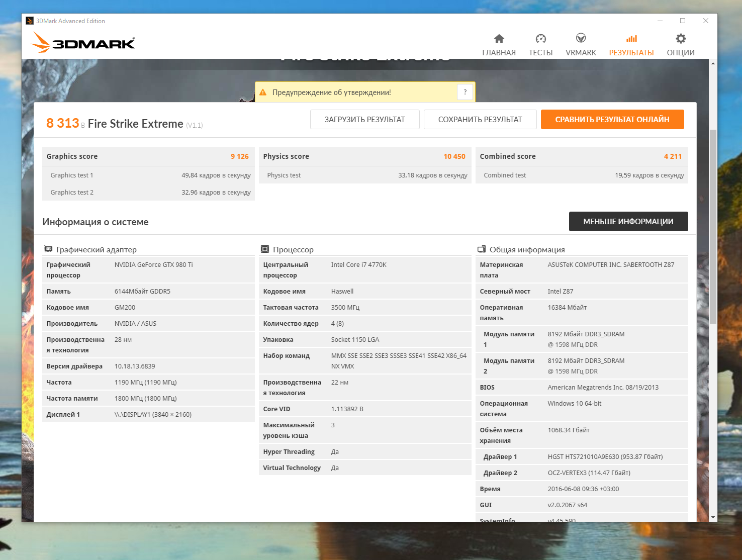Viewport: 742px width, 560px height.
Task: Maximize the 3DMark window
Action: point(683,21)
